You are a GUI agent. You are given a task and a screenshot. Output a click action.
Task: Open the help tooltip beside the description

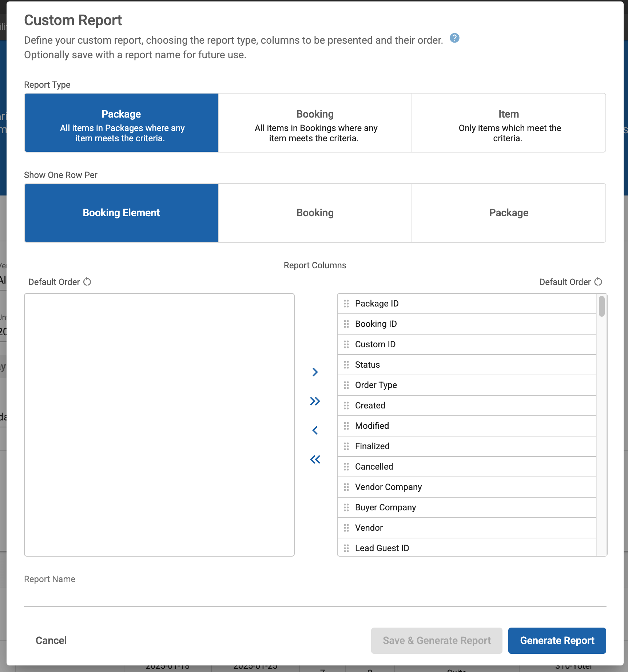click(x=454, y=38)
